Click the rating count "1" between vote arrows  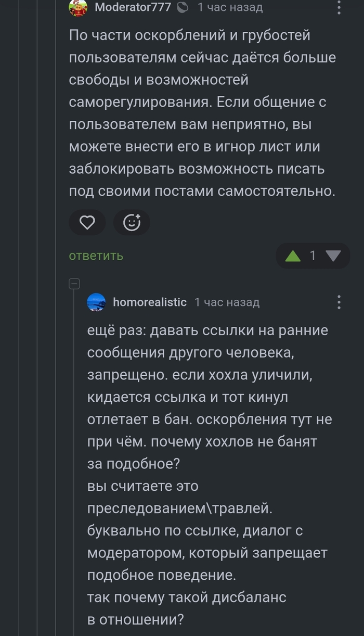313,256
